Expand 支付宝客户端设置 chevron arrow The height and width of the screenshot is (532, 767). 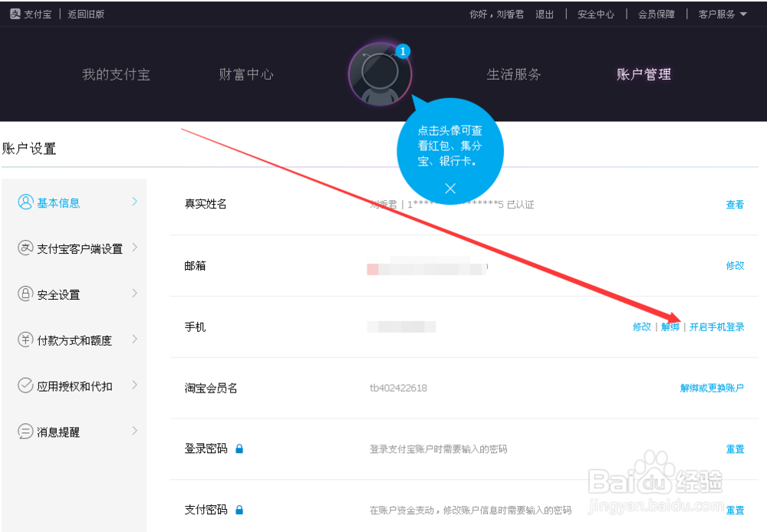(x=134, y=248)
